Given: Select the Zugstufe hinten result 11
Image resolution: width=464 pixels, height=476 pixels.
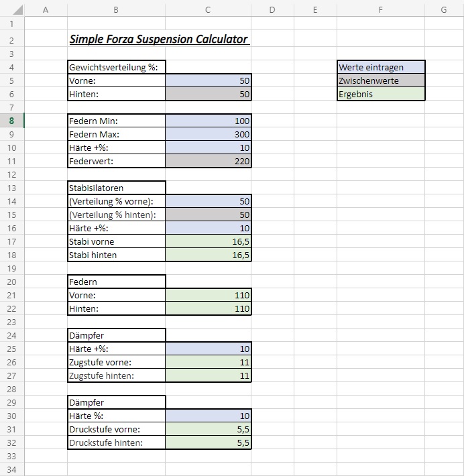Looking at the screenshot, I should [x=209, y=375].
